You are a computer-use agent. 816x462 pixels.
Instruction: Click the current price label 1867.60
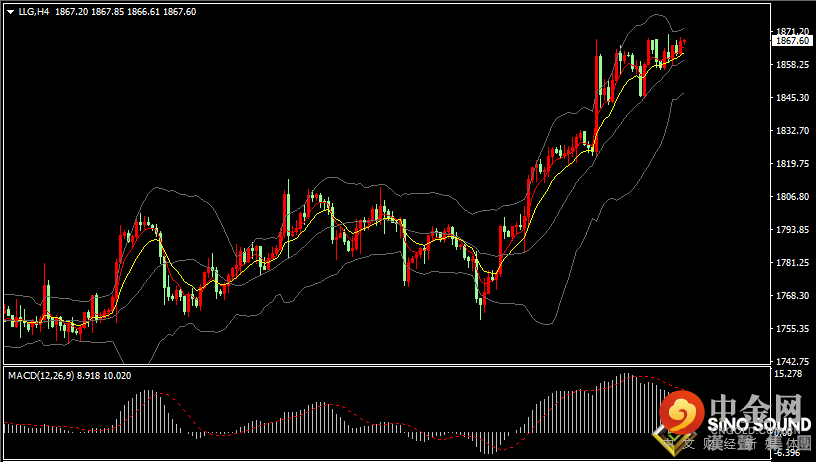[x=792, y=41]
